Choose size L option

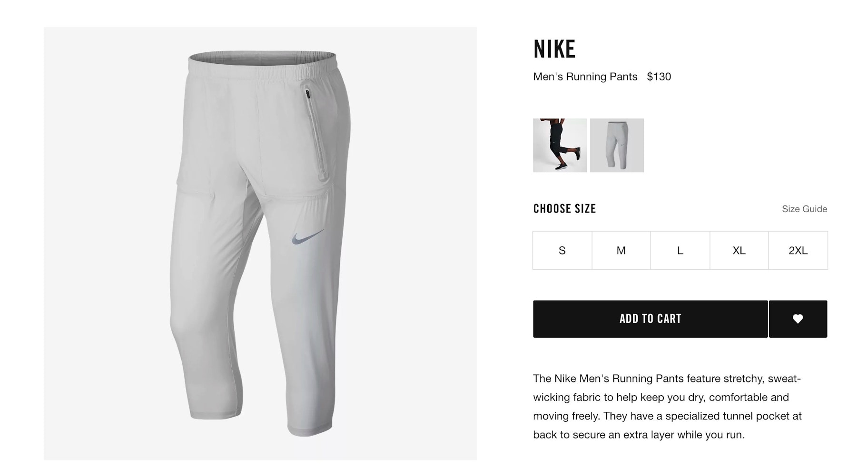pos(680,250)
